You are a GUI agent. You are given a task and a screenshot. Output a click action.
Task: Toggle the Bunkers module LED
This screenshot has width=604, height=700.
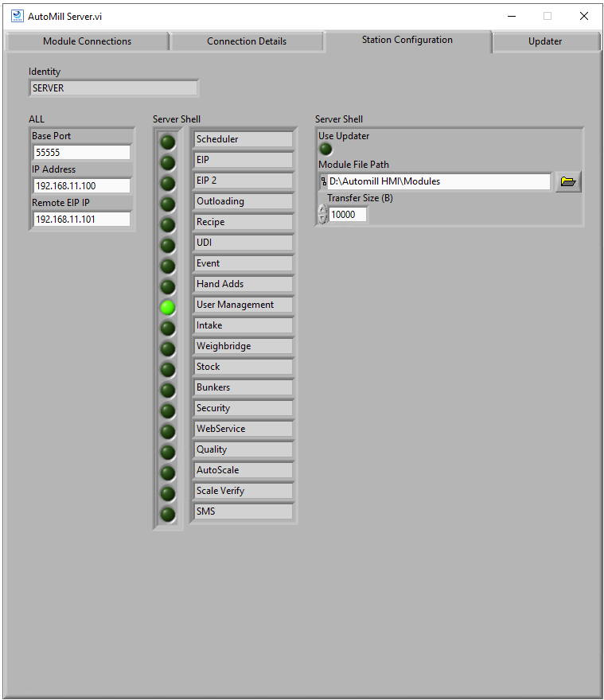168,391
